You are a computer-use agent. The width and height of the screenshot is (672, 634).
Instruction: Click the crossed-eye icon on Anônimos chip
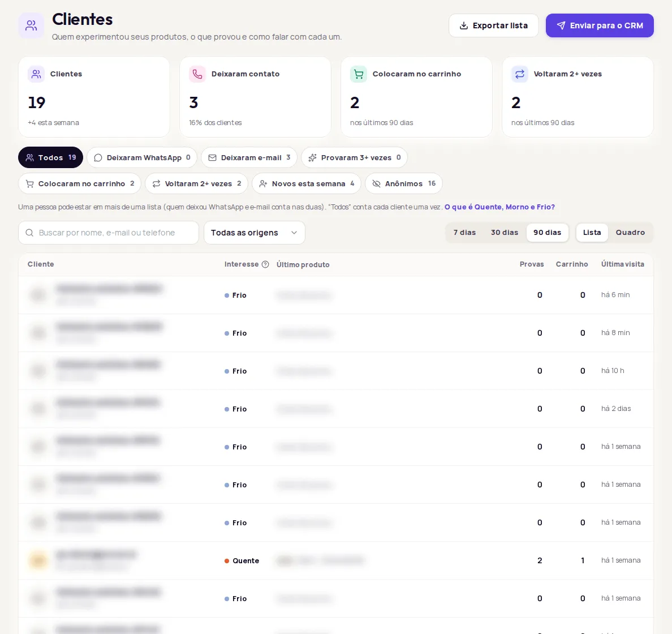point(376,183)
